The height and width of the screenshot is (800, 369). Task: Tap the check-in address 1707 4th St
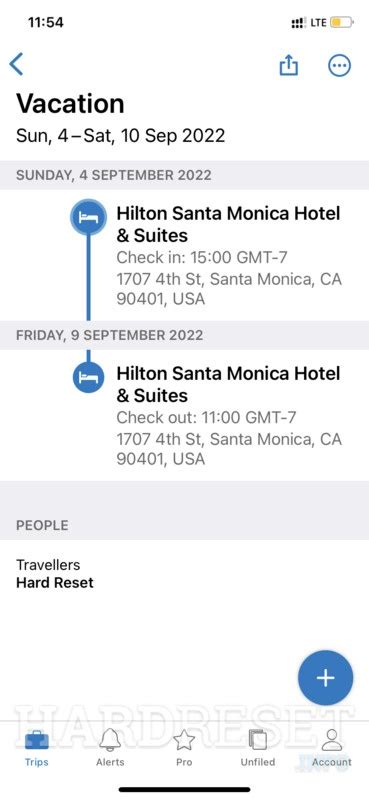pyautogui.click(x=229, y=289)
